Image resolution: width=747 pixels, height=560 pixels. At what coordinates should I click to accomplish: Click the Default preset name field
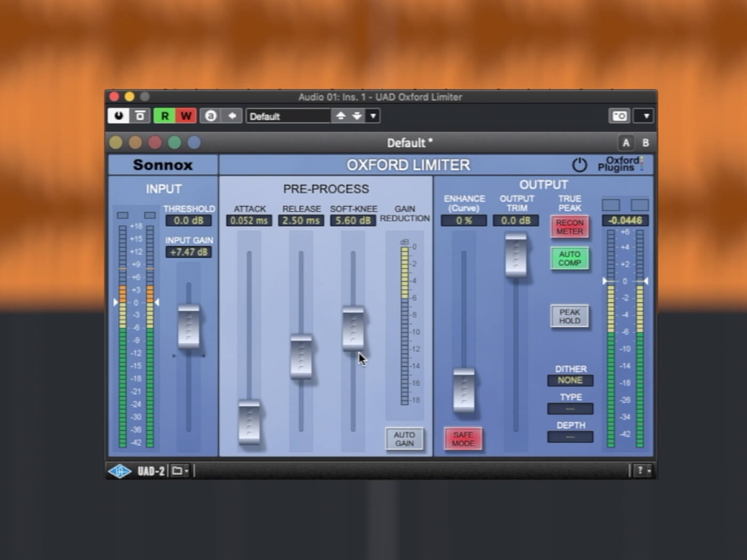coord(288,116)
